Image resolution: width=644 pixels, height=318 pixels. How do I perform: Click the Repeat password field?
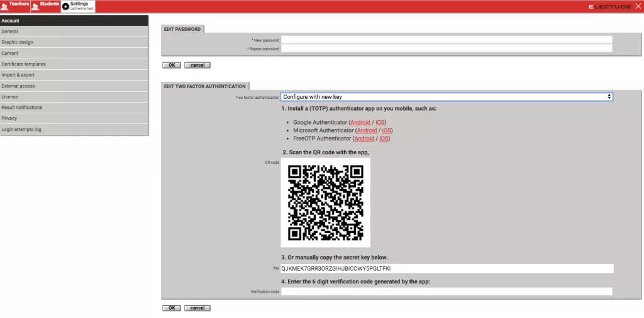click(447, 48)
